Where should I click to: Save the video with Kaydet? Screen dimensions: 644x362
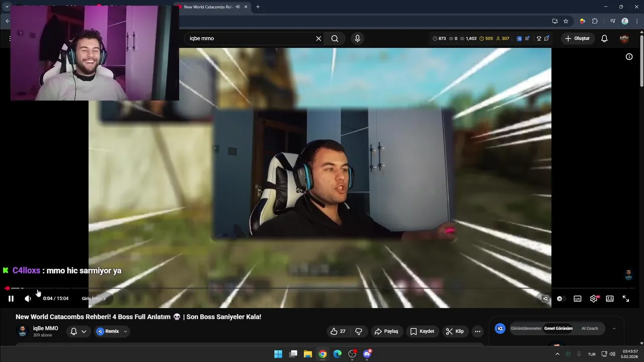point(422,331)
